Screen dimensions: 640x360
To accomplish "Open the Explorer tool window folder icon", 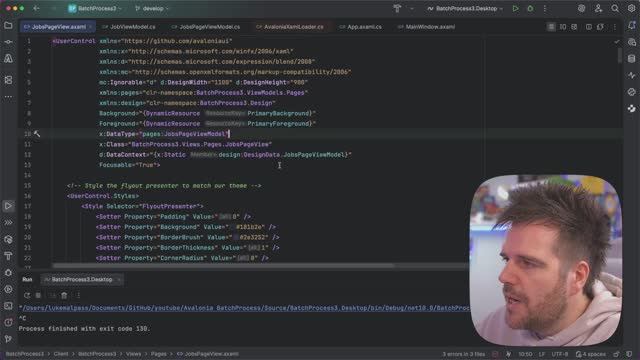I will click(x=8, y=25).
